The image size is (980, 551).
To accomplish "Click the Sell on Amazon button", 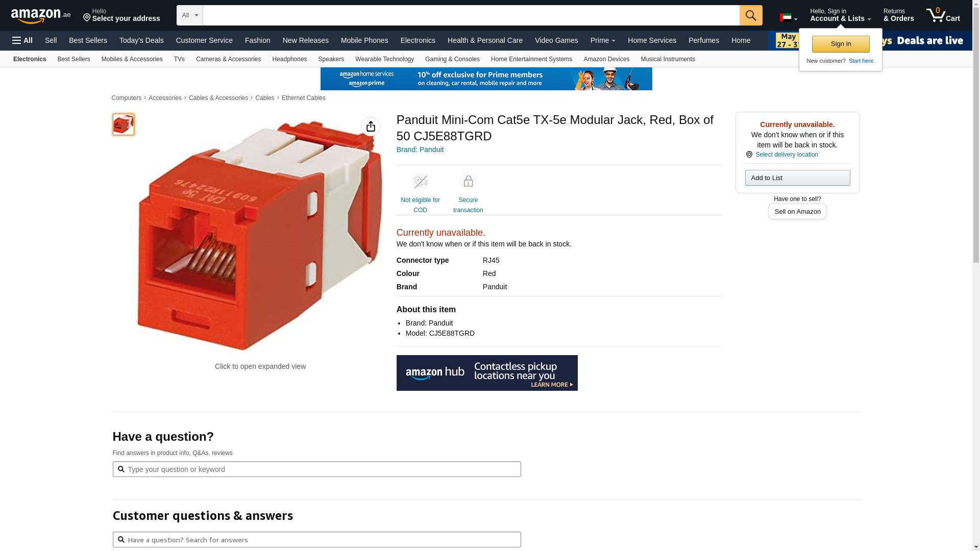I will point(797,212).
